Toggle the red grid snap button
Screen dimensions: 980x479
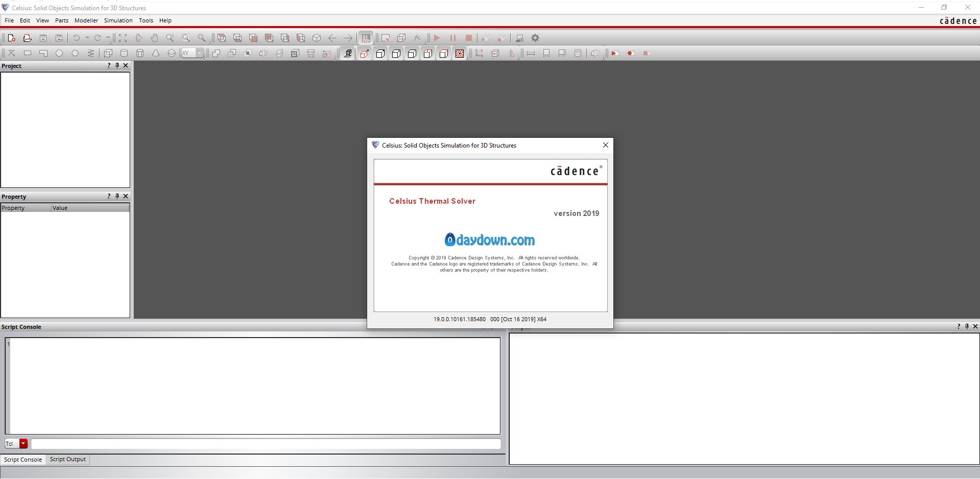pyautogui.click(x=460, y=53)
